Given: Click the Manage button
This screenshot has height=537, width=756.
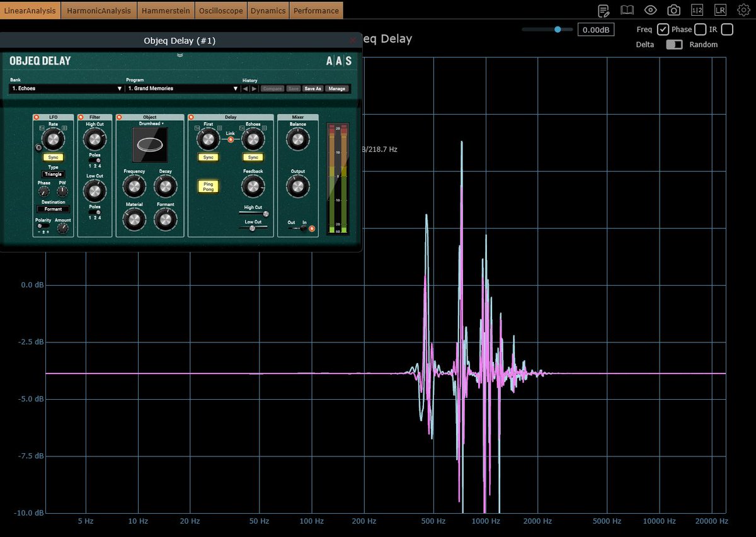Looking at the screenshot, I should (x=337, y=89).
